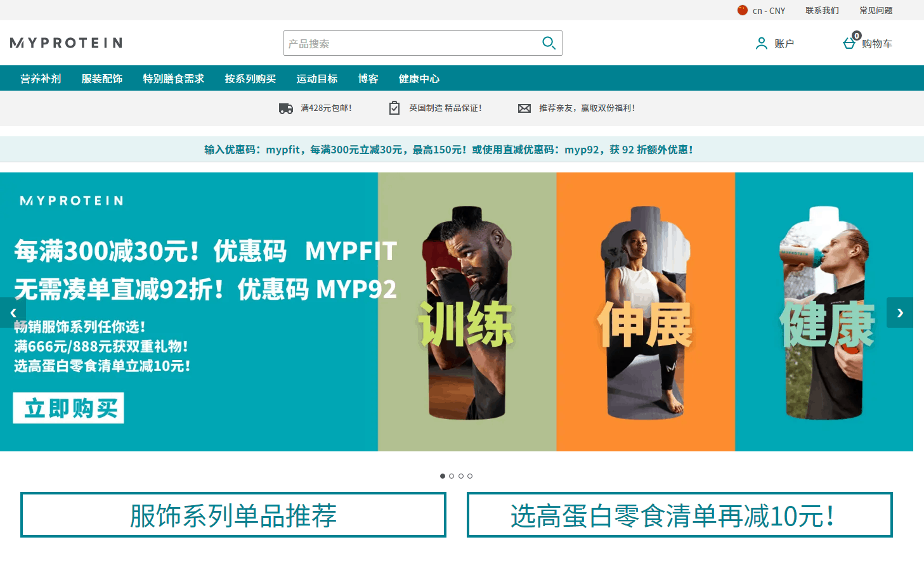Click 推荐亲友，赢取双份福利 text
The height and width of the screenshot is (568, 924).
(587, 108)
